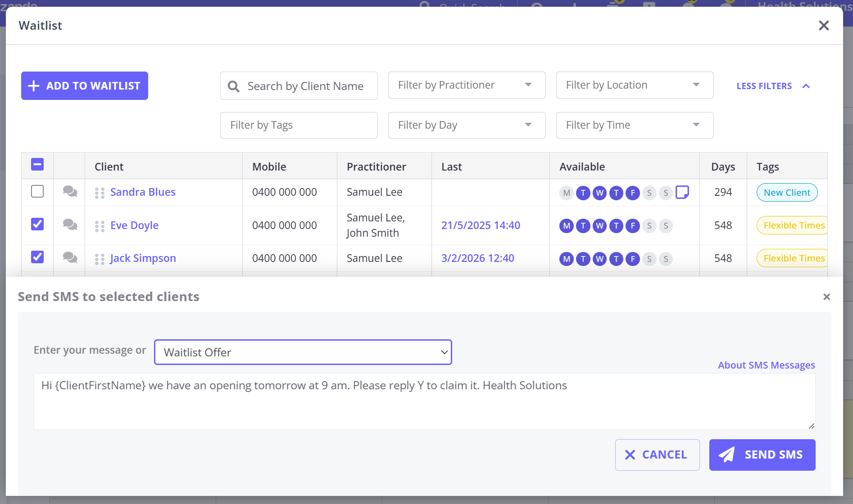The image size is (853, 504).
Task: Collapse filters using Less Filters
Action: click(772, 86)
